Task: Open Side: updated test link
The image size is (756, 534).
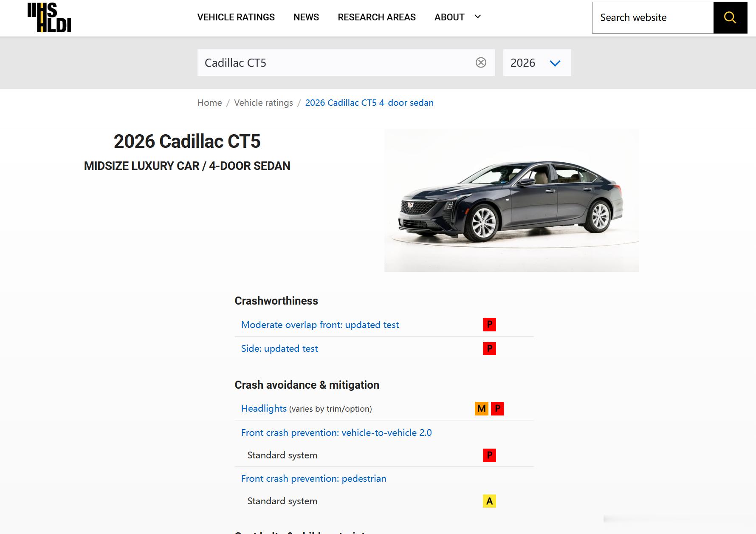Action: (279, 349)
